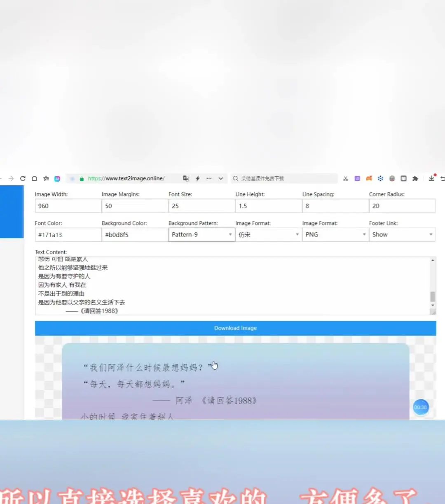
Task: Open the scissors clip extension icon
Action: 346,178
